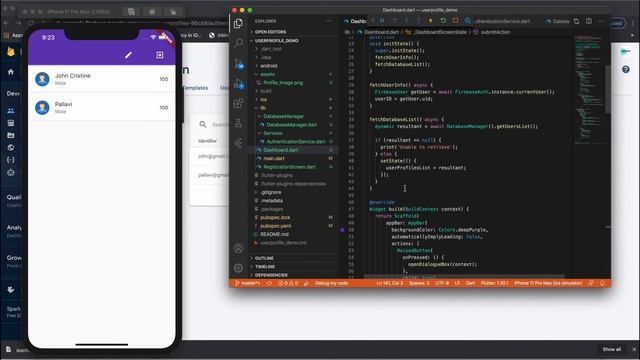Open the Extensions view

click(238, 103)
